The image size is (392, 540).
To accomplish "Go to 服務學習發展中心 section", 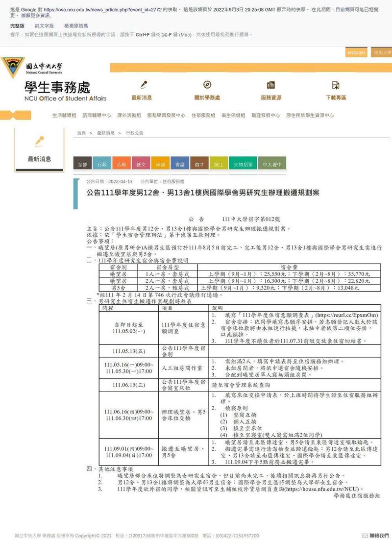I will click(x=166, y=115).
